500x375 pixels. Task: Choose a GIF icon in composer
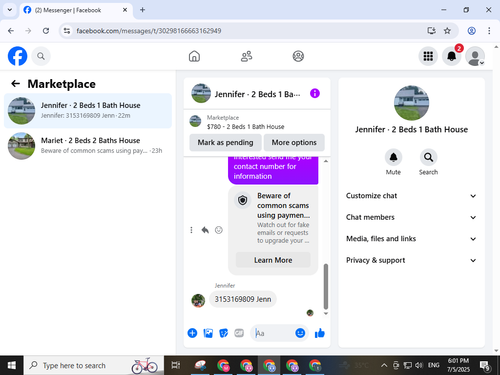[x=239, y=333]
